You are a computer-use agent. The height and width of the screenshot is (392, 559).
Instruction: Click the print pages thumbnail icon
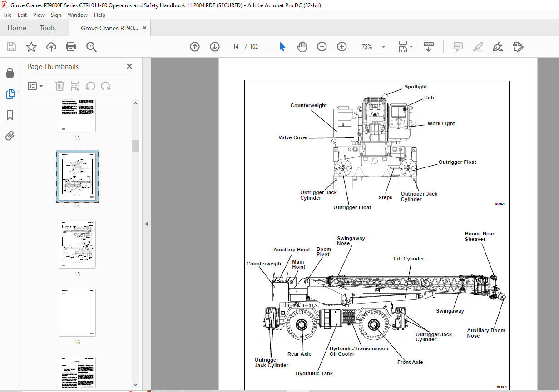pyautogui.click(x=75, y=86)
